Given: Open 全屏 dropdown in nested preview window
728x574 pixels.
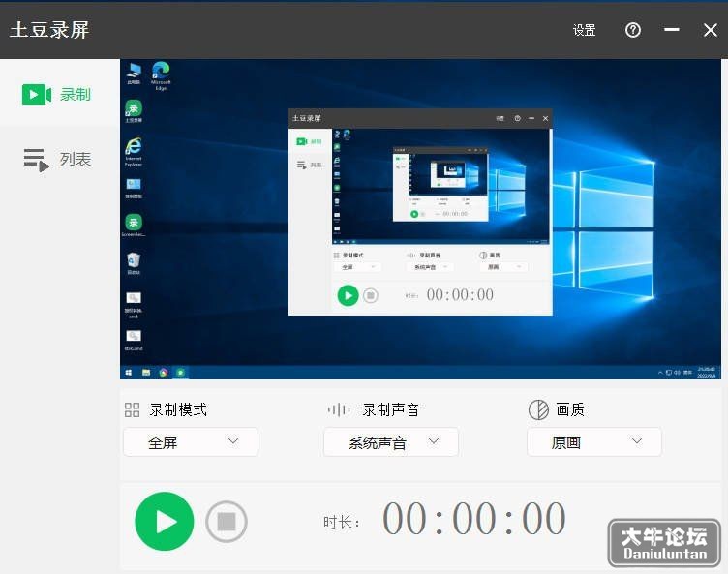Looking at the screenshot, I should pyautogui.click(x=357, y=267).
